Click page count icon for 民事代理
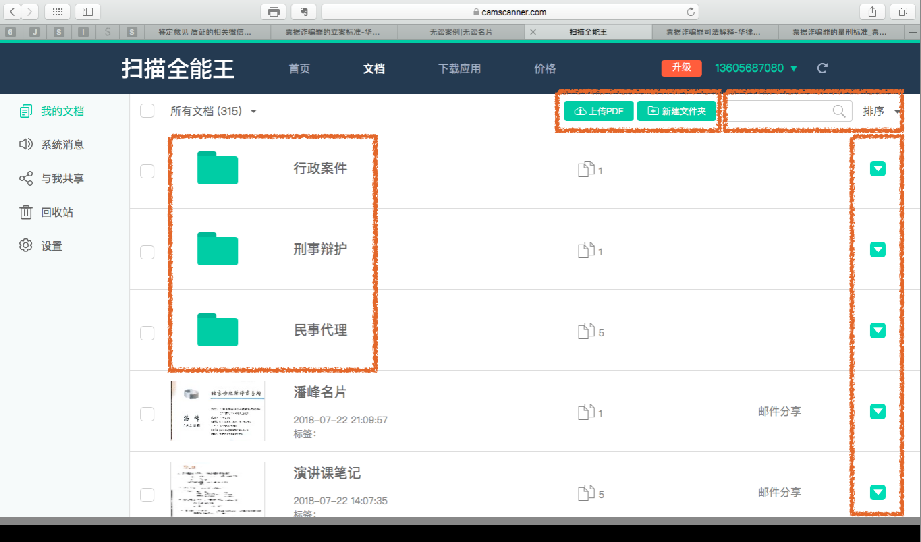 click(x=587, y=331)
